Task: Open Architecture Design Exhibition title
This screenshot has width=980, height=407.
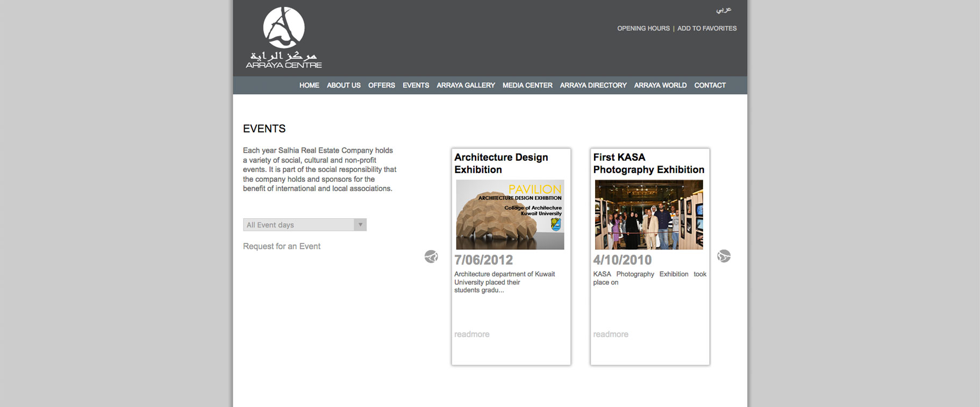Action: pos(501,163)
